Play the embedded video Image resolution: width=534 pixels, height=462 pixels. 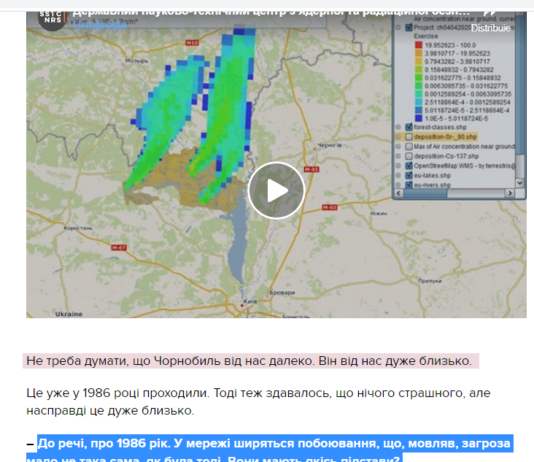tap(276, 190)
